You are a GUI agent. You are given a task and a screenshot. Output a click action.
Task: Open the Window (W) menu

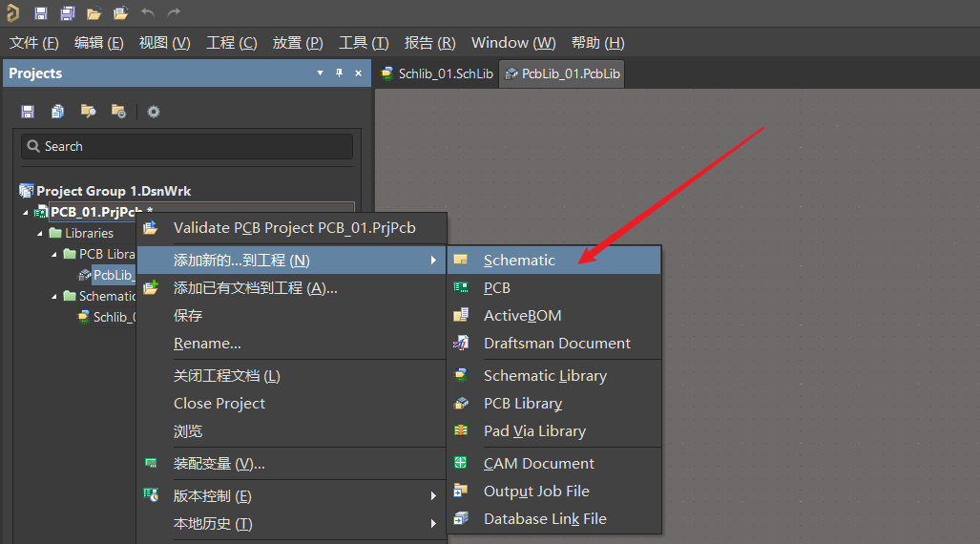click(513, 43)
